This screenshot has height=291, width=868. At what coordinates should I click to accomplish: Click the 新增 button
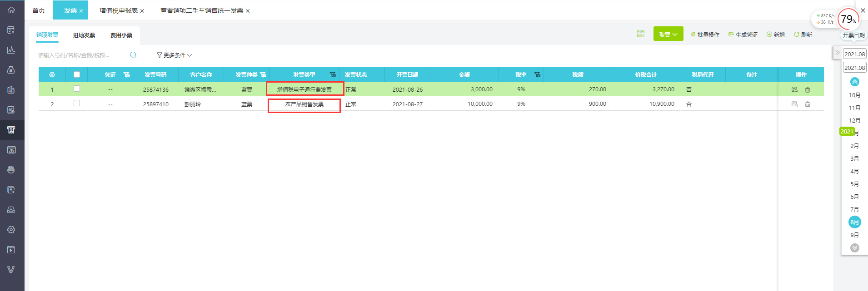[776, 35]
